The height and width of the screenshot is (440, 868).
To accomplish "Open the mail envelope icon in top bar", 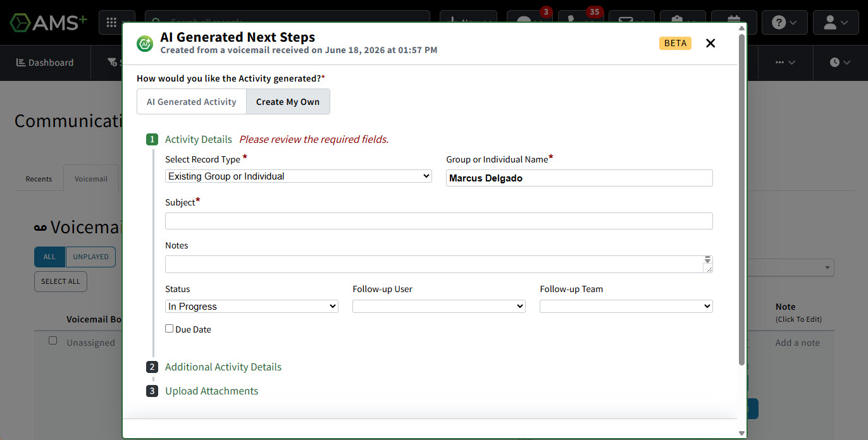I will click(631, 23).
